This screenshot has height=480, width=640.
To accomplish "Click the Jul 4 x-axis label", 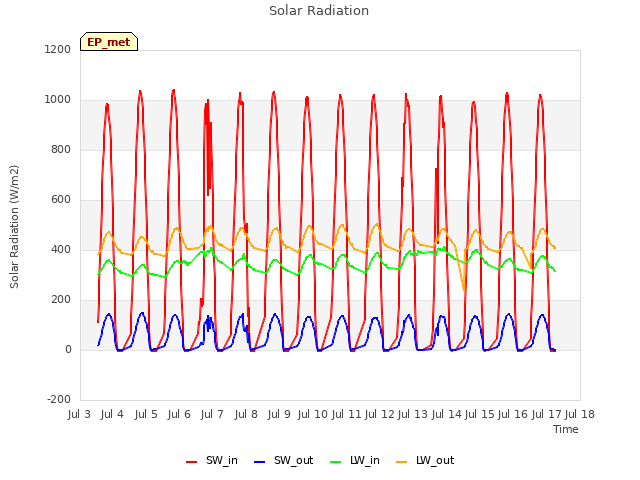I will click(112, 414).
